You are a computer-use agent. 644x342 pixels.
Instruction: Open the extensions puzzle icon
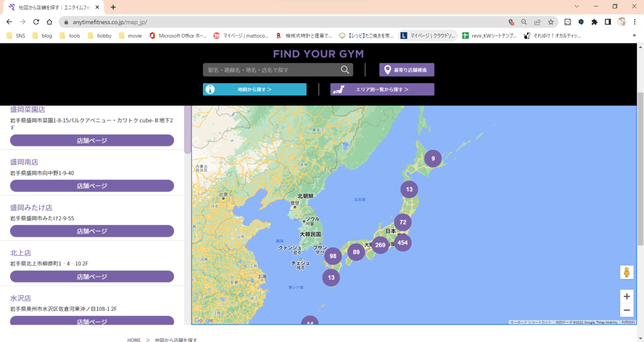[594, 22]
